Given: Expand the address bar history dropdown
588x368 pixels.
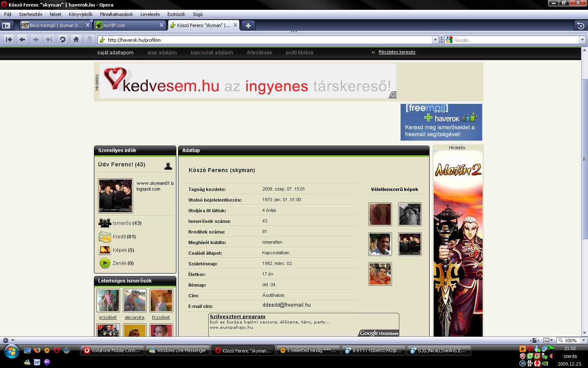Looking at the screenshot, I should point(435,40).
